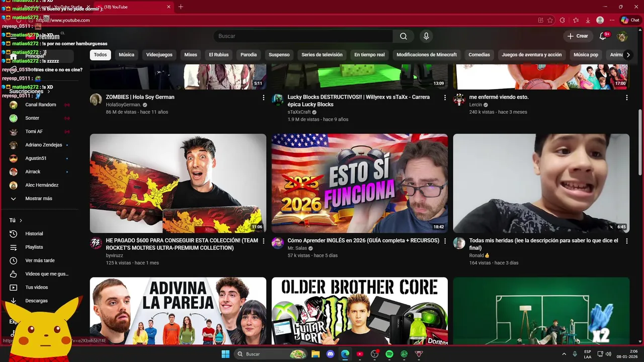The width and height of the screenshot is (644, 362).
Task: Add page to favorites star icon
Action: [x=550, y=20]
